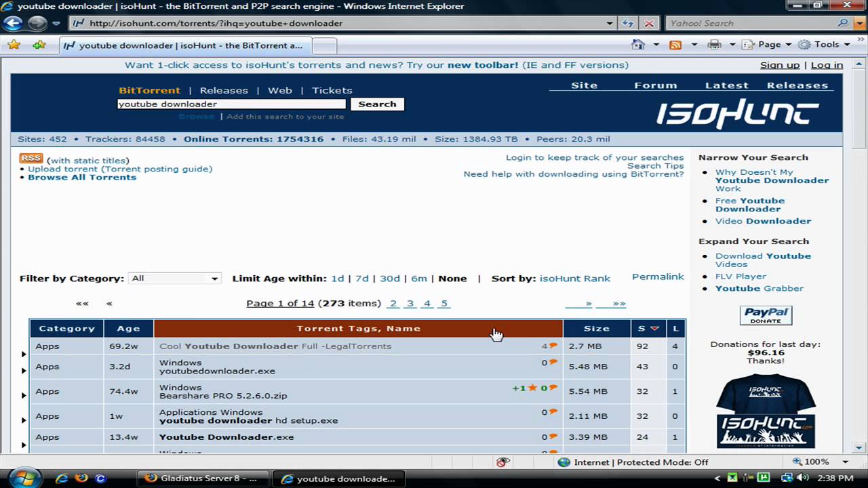The height and width of the screenshot is (488, 868).
Task: Click the vertical scrollbar down arrow
Action: 859,447
